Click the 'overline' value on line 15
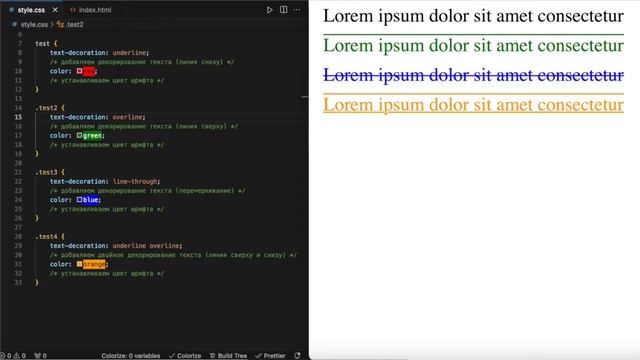640x360 pixels. click(x=127, y=117)
